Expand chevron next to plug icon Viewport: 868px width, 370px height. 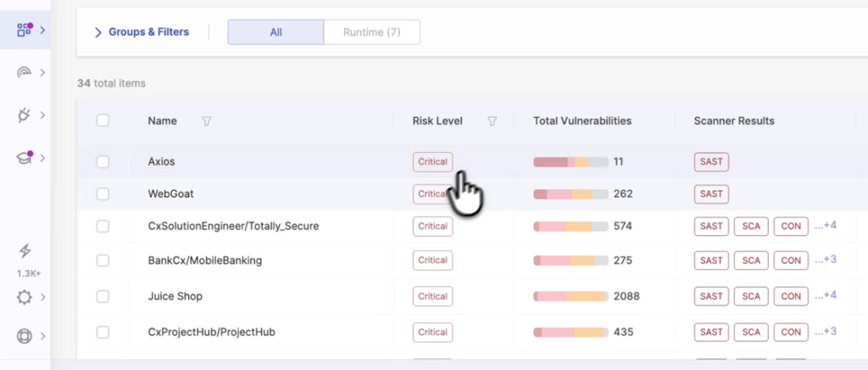pyautogui.click(x=42, y=115)
